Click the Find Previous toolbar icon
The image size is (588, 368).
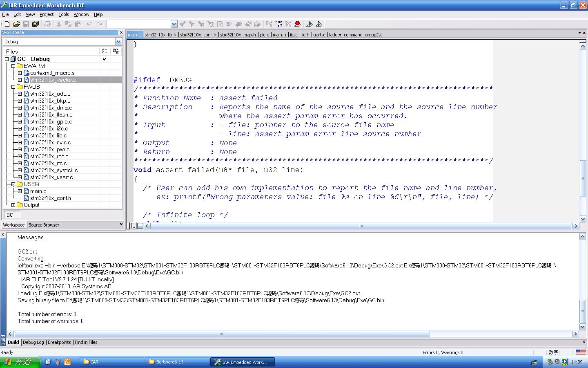point(183,24)
